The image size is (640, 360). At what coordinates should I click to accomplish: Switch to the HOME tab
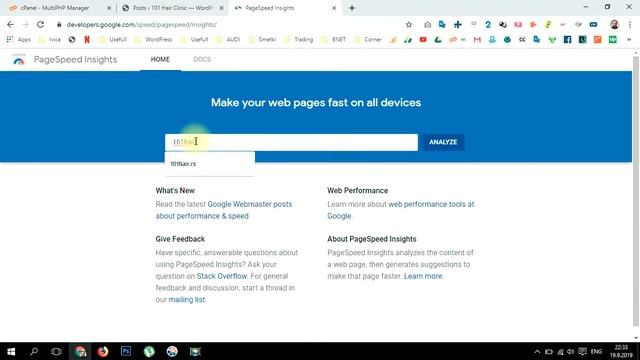coord(160,60)
